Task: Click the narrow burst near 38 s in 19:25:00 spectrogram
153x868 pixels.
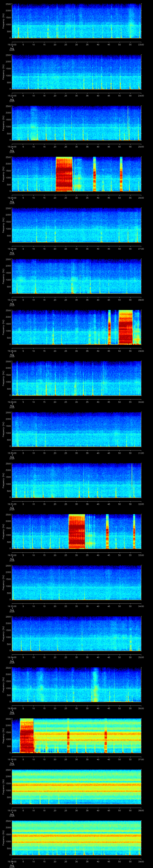Action: pyautogui.click(x=94, y=174)
